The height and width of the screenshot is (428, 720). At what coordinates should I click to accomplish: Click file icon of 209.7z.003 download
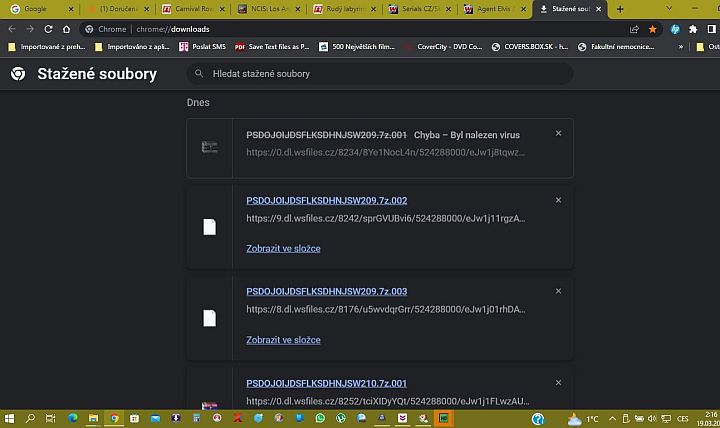coord(209,318)
